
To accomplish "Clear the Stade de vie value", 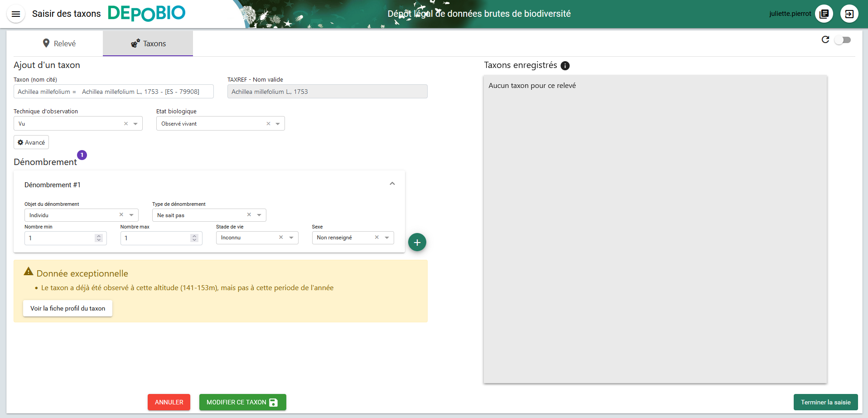I will (x=281, y=238).
